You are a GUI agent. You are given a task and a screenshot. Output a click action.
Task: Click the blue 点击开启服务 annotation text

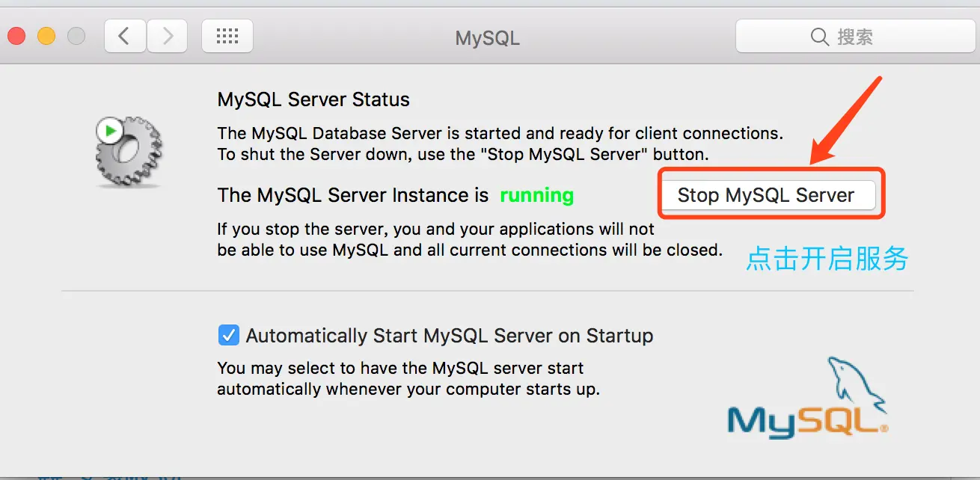[x=827, y=259]
